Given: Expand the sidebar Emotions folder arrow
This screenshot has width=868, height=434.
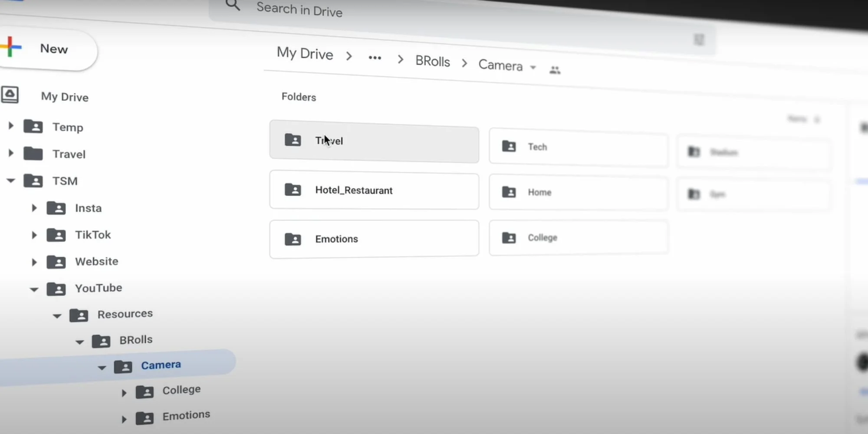Looking at the screenshot, I should (x=124, y=419).
